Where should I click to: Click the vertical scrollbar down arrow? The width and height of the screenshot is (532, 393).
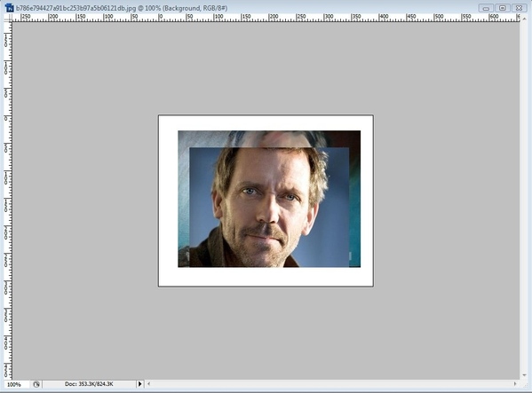pyautogui.click(x=525, y=375)
